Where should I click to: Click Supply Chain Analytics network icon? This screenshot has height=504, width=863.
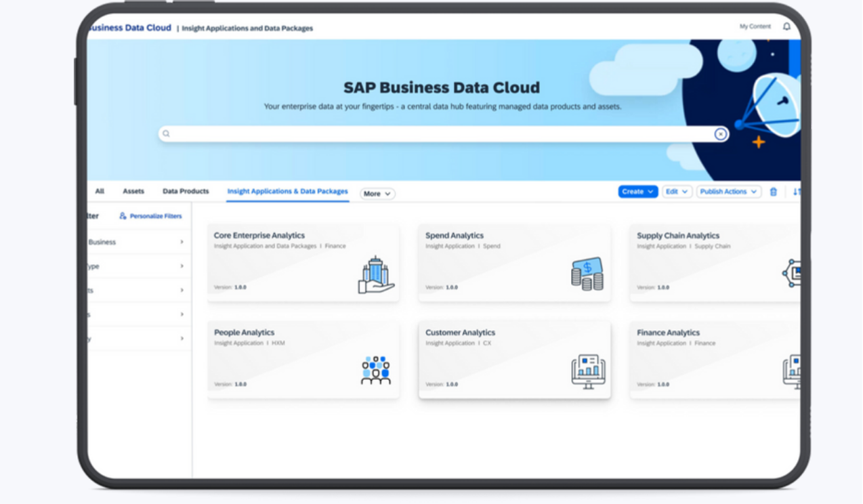pyautogui.click(x=792, y=273)
